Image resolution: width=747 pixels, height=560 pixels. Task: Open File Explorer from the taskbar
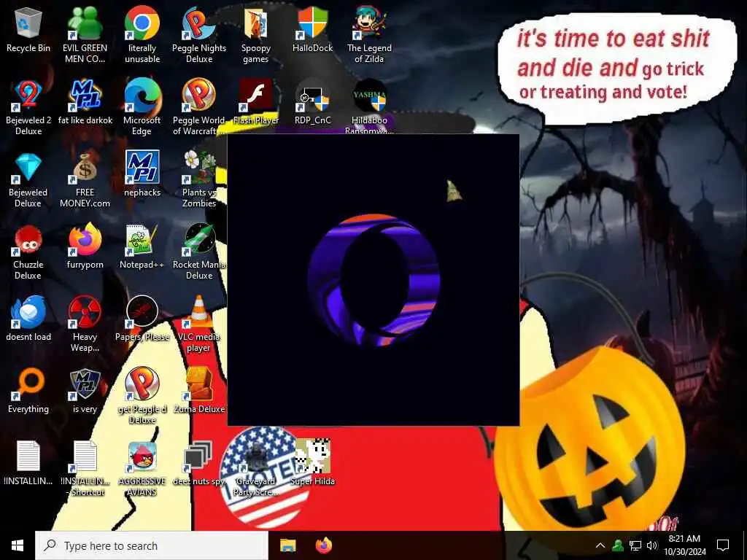click(287, 545)
